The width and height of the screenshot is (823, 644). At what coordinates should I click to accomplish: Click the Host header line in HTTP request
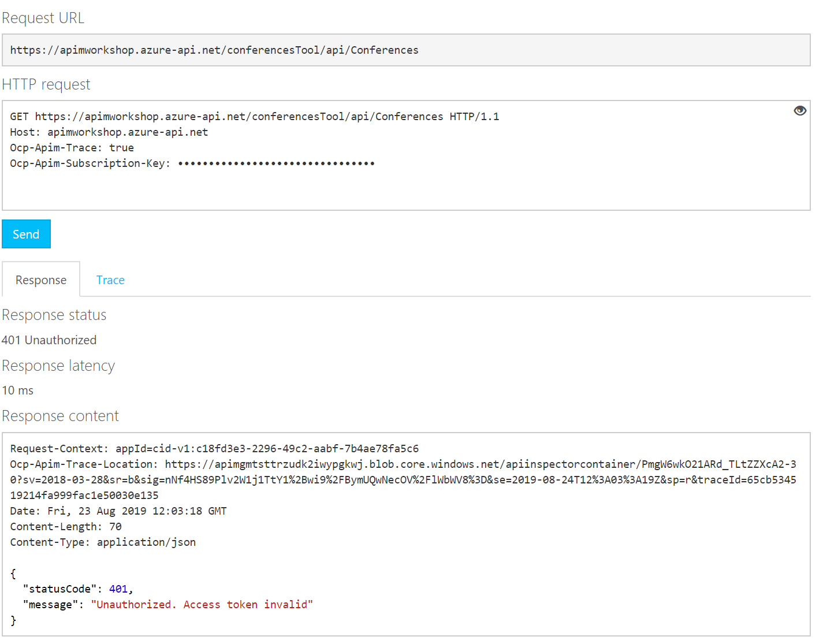(x=109, y=132)
